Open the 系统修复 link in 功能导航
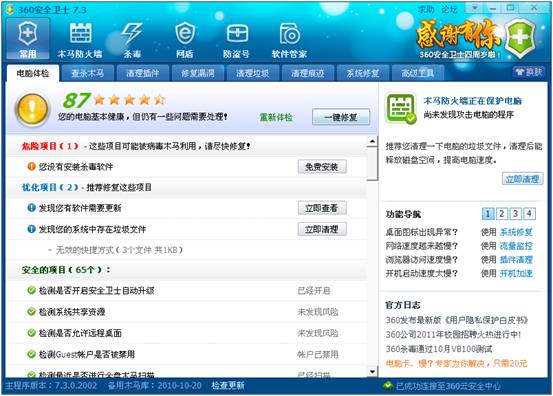The image size is (553, 396). point(516,232)
